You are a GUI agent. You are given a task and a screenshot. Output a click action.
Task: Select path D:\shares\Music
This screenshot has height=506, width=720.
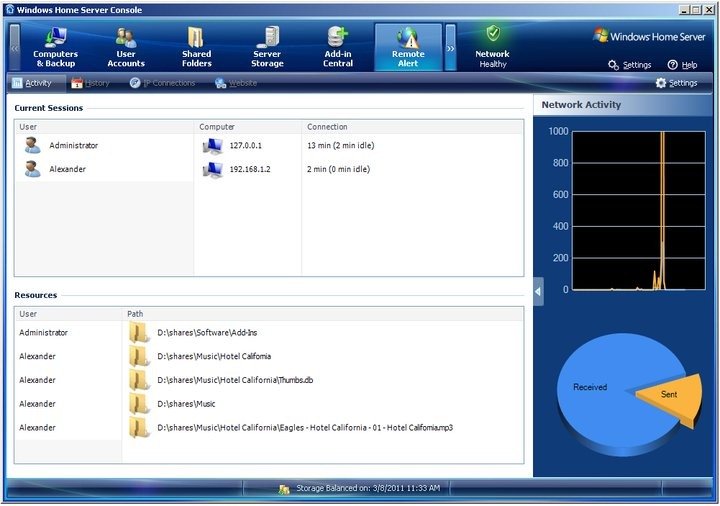tap(186, 405)
